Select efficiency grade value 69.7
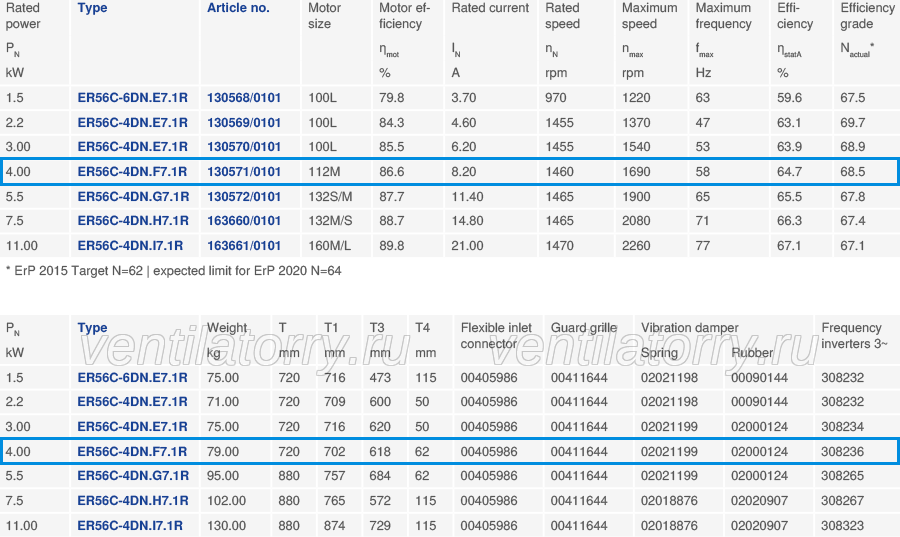Screen dimensions: 900x537 pos(853,123)
